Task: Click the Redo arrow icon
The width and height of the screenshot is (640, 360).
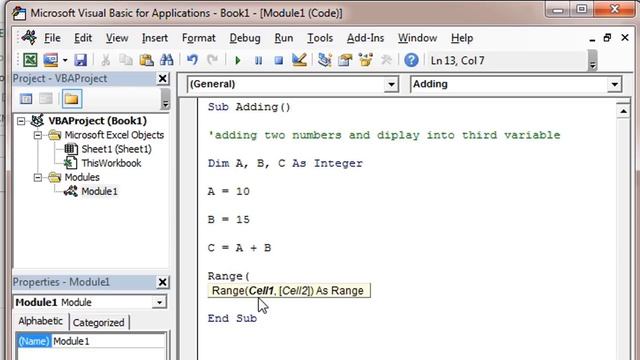Action: click(213, 60)
